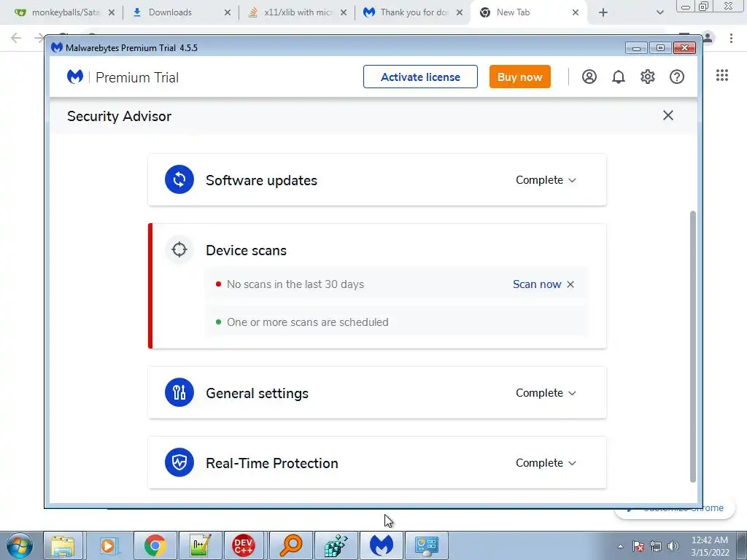Dismiss the 'No scans in the last 30 days' alert

click(x=570, y=284)
